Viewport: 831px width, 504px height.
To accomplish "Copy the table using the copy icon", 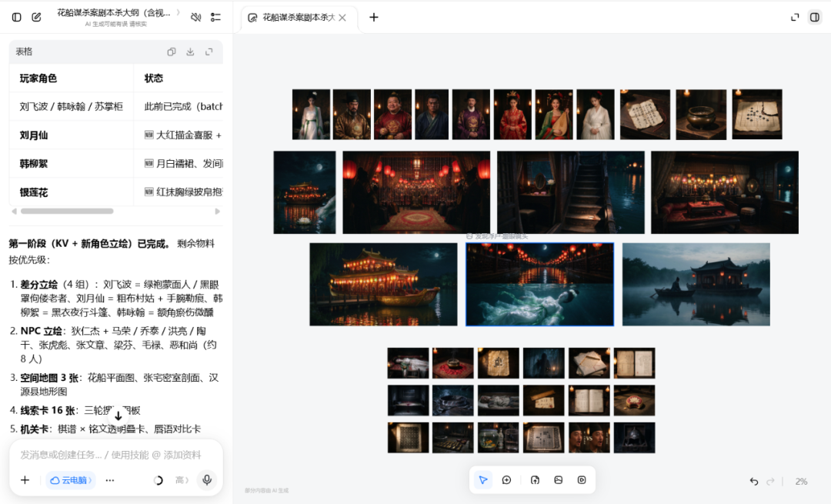I will click(171, 52).
